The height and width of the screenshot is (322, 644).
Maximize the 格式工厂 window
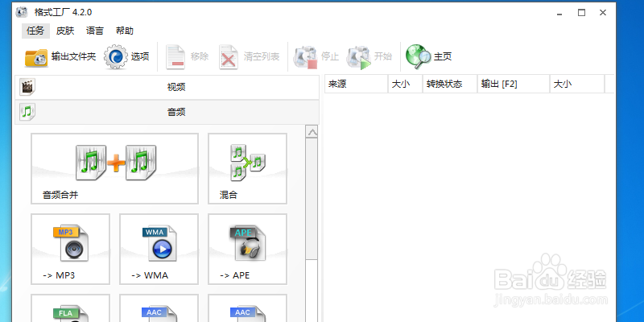click(581, 13)
